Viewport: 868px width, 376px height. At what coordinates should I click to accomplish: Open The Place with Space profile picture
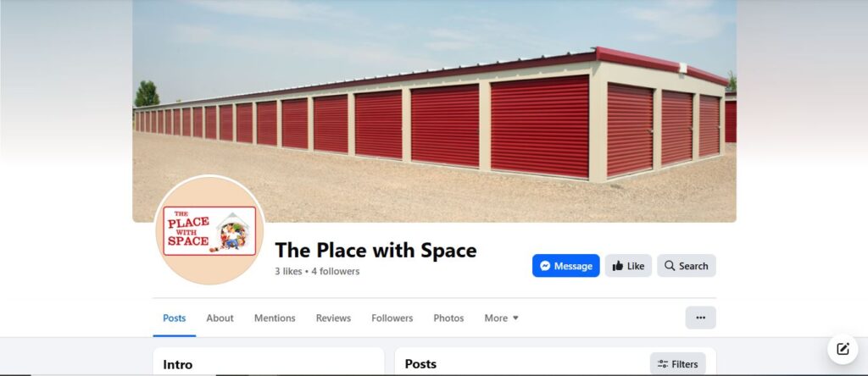(x=209, y=230)
